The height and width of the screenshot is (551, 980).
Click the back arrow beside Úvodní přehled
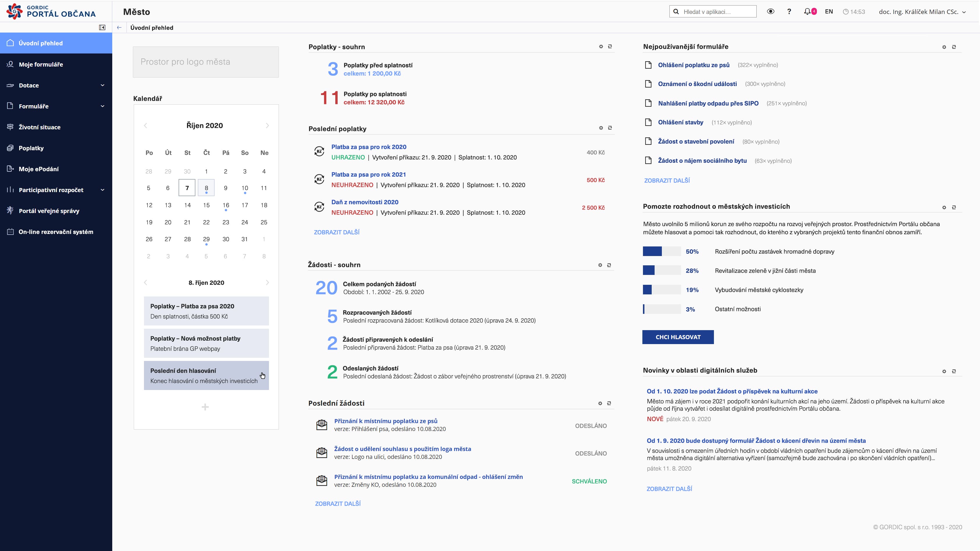point(119,27)
